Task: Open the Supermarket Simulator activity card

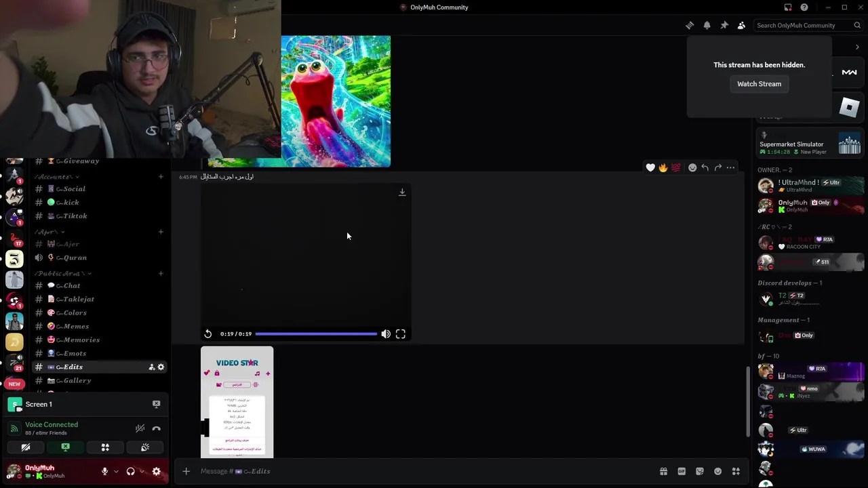Action: 810,144
